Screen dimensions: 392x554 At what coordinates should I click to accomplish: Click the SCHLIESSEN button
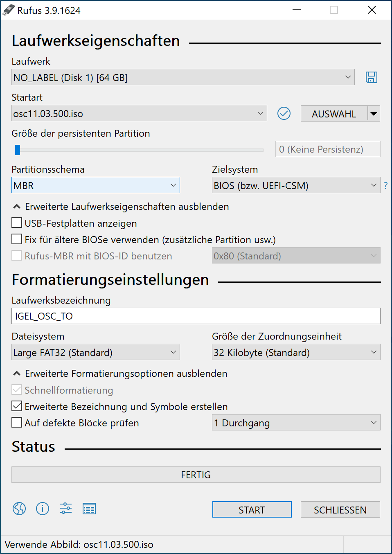[x=340, y=509]
